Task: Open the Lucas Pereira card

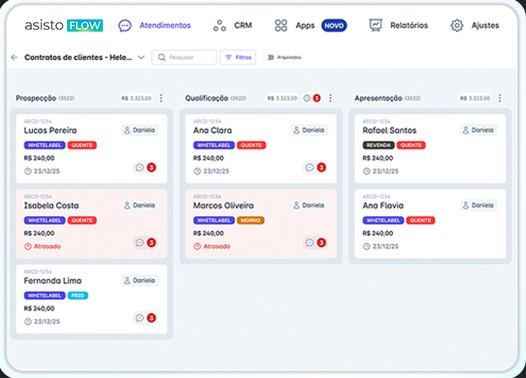Action: click(x=92, y=149)
